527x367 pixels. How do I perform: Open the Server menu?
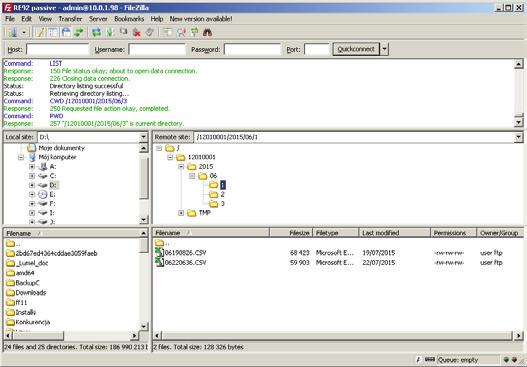tap(98, 19)
